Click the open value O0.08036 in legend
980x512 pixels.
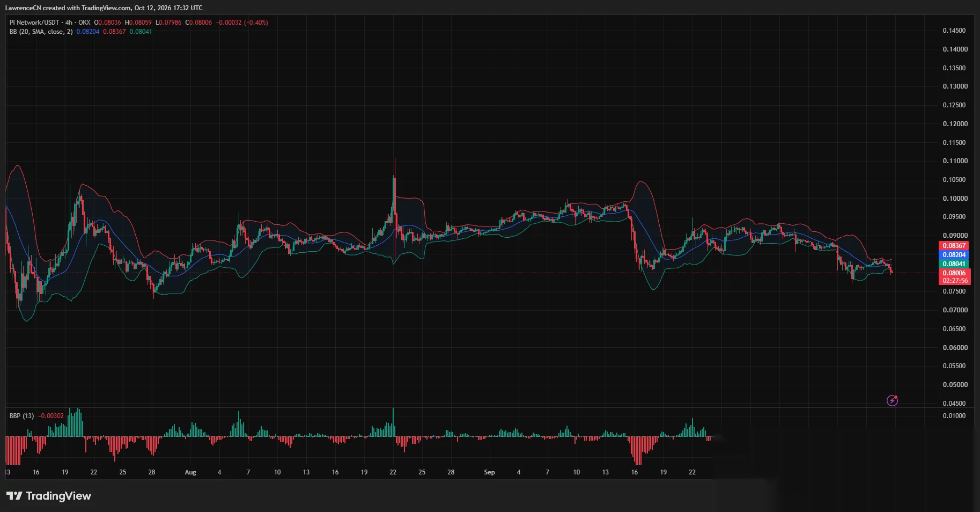108,23
